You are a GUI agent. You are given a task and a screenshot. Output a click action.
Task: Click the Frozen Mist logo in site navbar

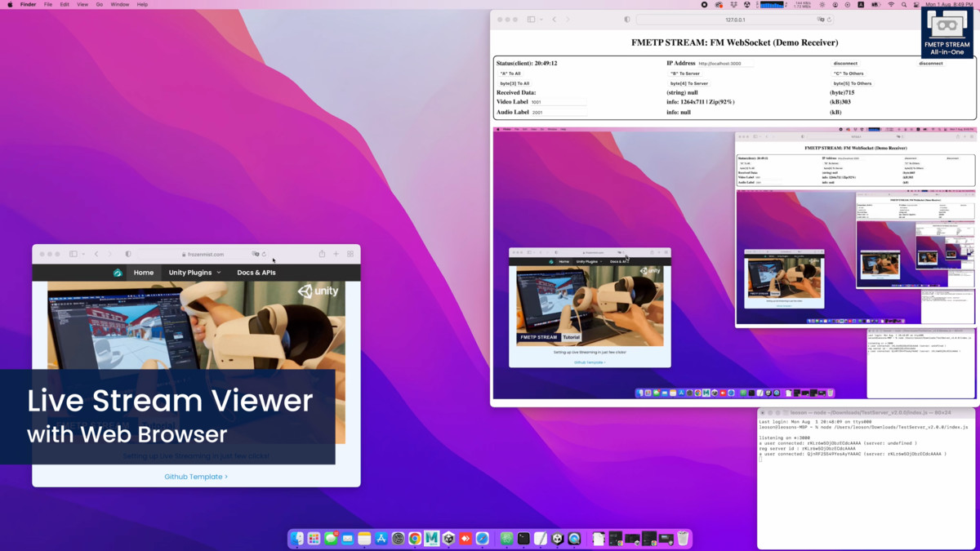tap(118, 273)
